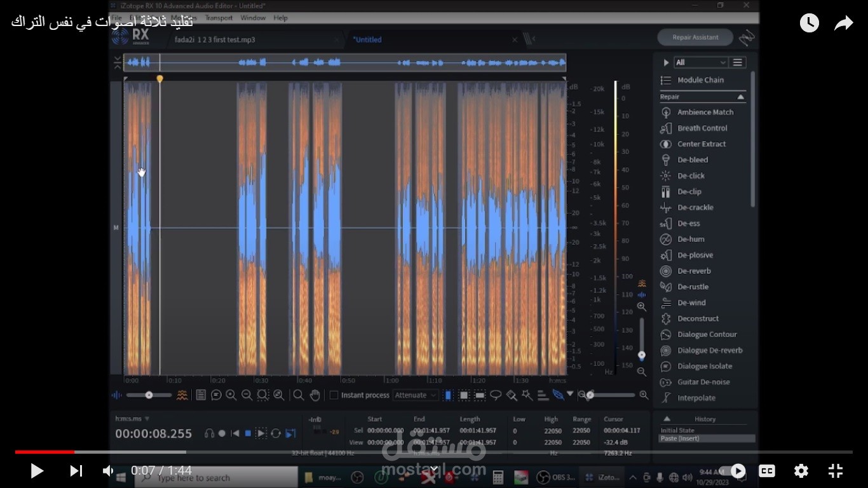868x488 pixels.
Task: Show hidden system tray icons
Action: pyautogui.click(x=633, y=477)
